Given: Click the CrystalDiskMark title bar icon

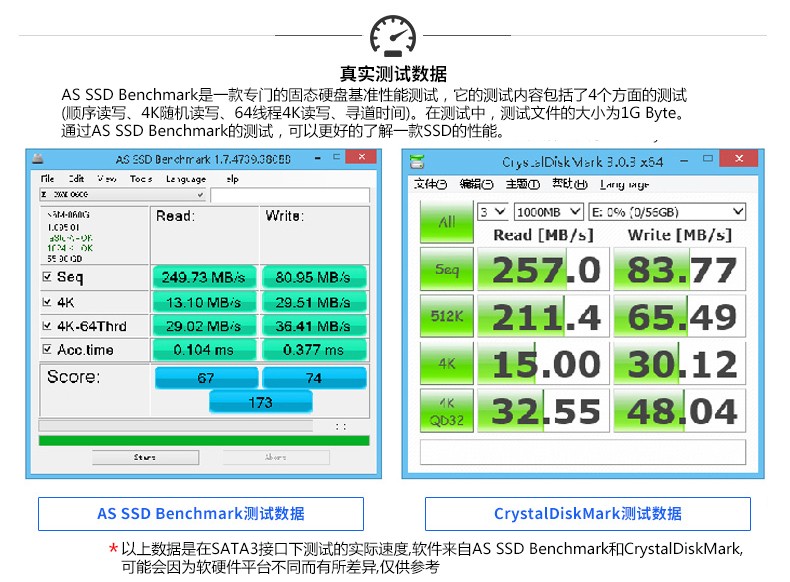Looking at the screenshot, I should point(418,161).
